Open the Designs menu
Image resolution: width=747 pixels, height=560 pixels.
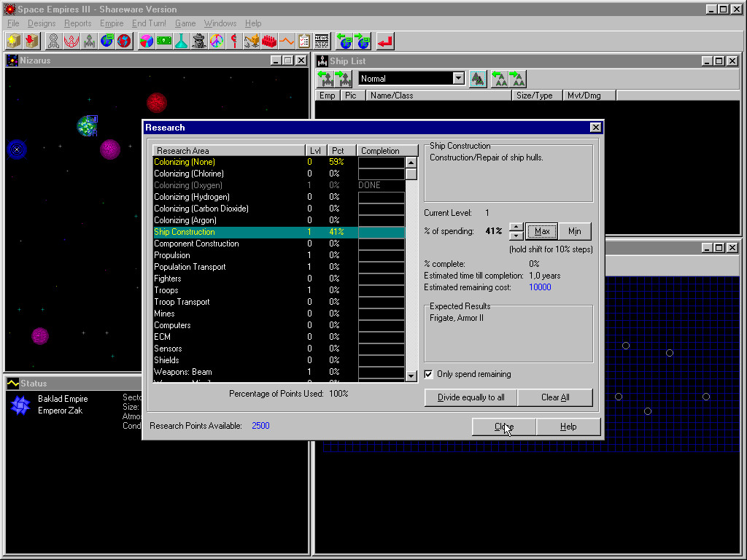tap(42, 23)
